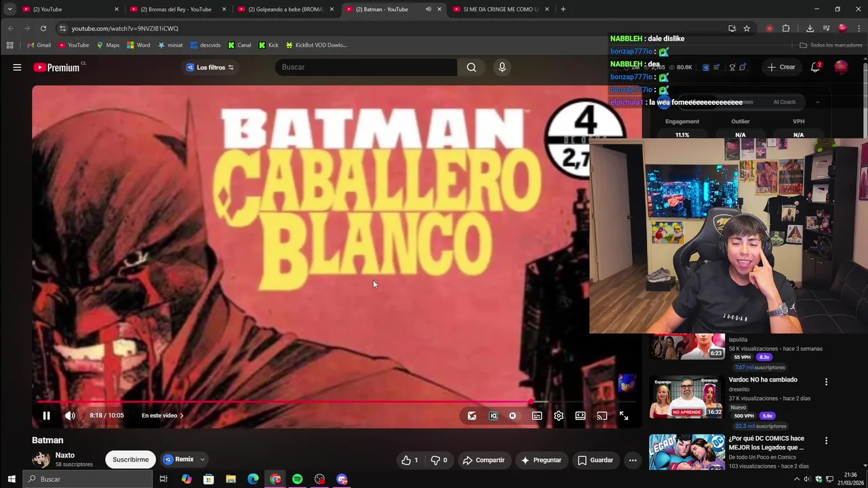Image resolution: width=868 pixels, height=488 pixels.
Task: Open Chrome media controls icon
Action: pyautogui.click(x=826, y=28)
